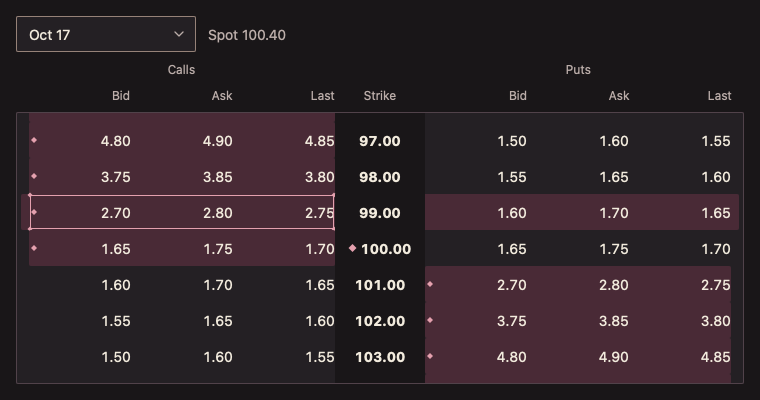Click put bid 1.55 at strike 98.00
This screenshot has height=400, width=760.
click(x=512, y=177)
